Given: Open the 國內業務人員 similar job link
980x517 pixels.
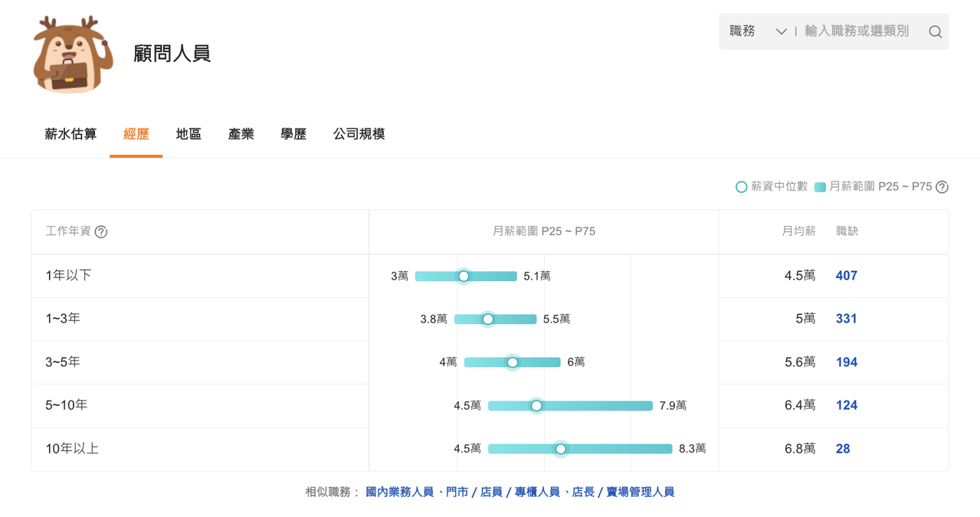Looking at the screenshot, I should click(x=399, y=492).
